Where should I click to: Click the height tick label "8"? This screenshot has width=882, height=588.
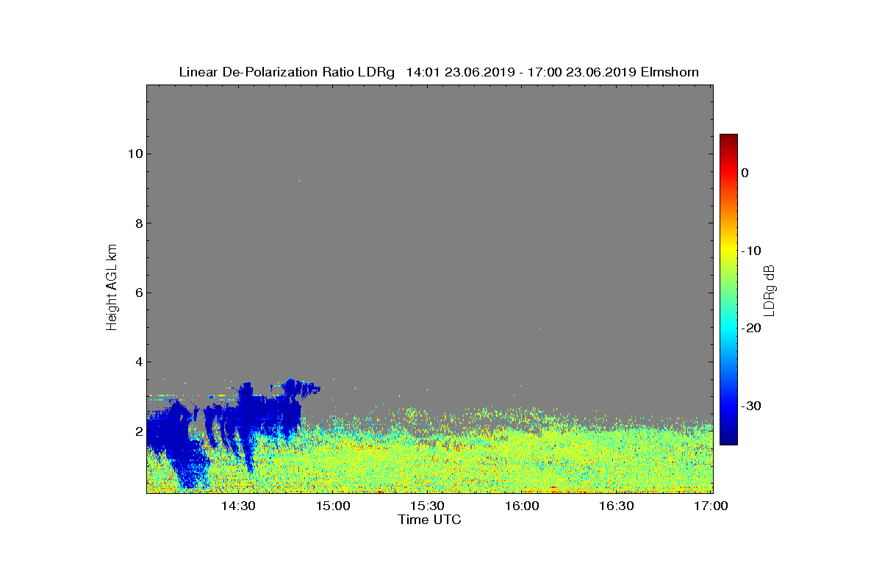[x=137, y=223]
